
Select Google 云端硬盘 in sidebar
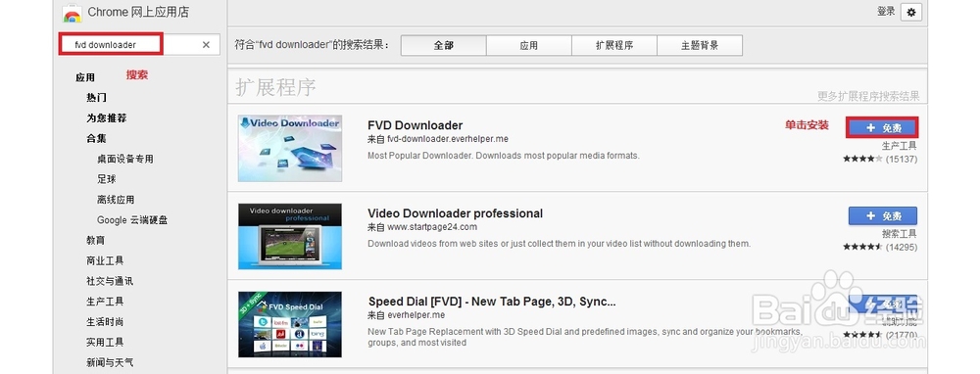[132, 220]
